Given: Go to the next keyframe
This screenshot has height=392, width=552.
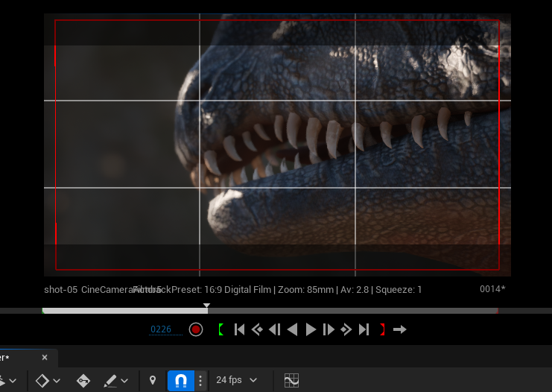Looking at the screenshot, I should pos(346,329).
